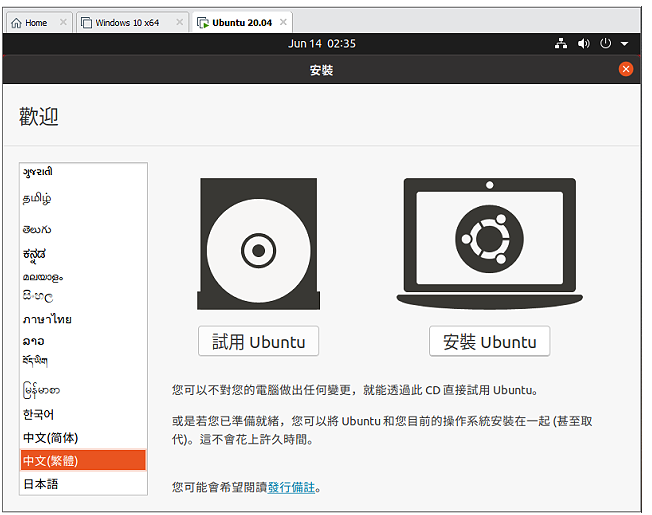
Task: Open the volume speaker icon
Action: pyautogui.click(x=583, y=43)
